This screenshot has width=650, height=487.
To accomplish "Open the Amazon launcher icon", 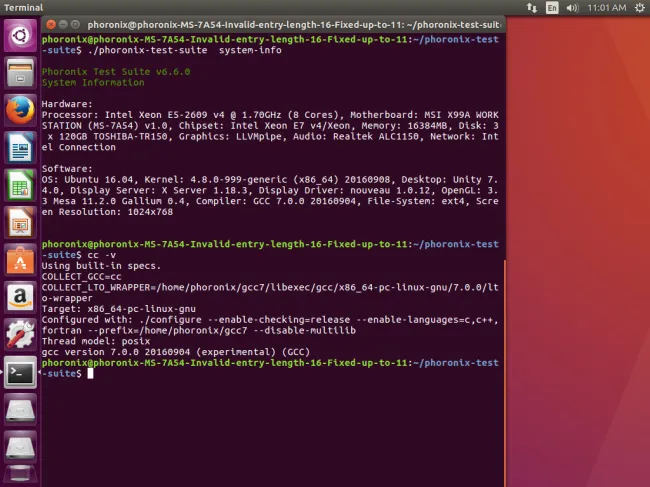I will point(20,297).
